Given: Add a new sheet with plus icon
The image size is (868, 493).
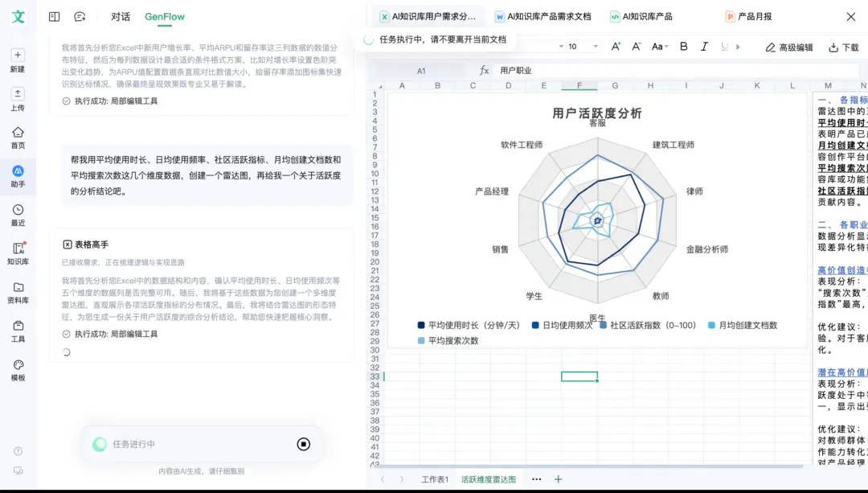Looking at the screenshot, I should [x=558, y=479].
